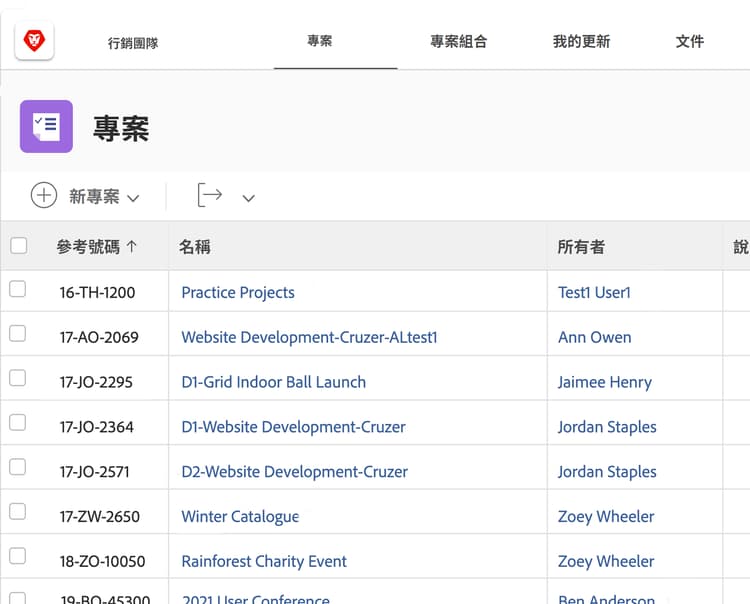This screenshot has width=750, height=604.
Task: Click the 新專案 button label
Action: click(x=94, y=197)
